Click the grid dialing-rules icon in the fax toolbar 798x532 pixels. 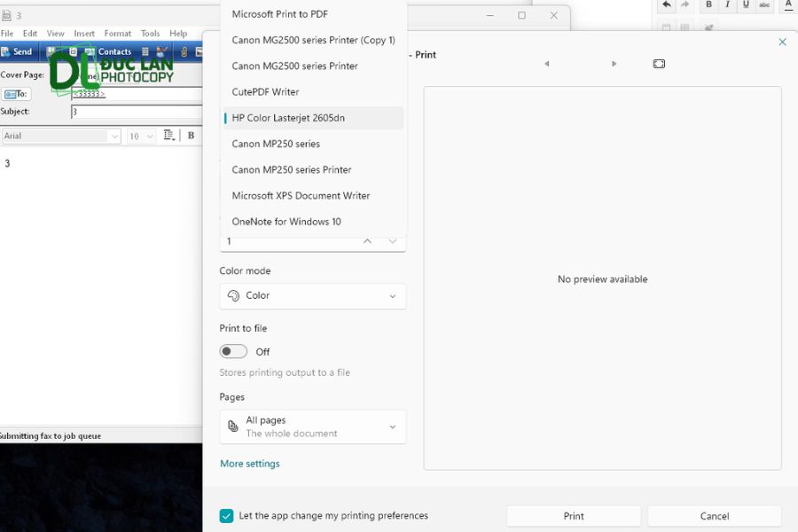pos(145,51)
